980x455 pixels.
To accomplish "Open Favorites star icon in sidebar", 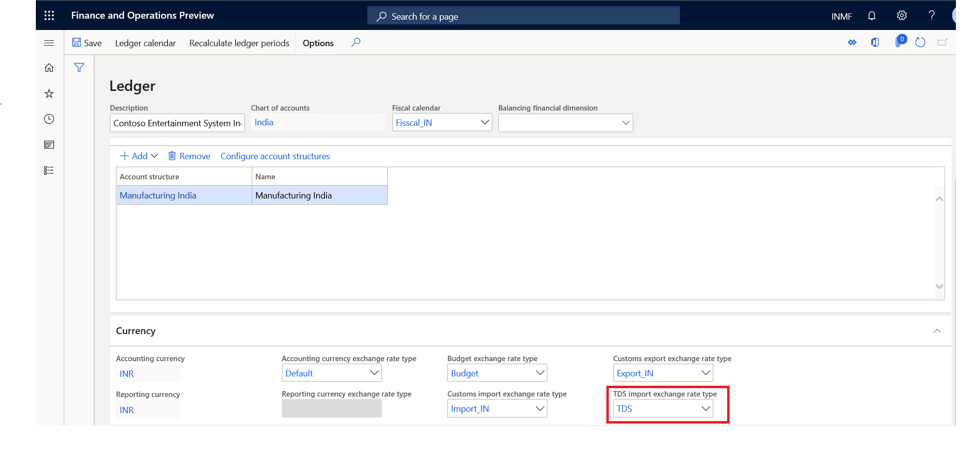I will [x=49, y=93].
